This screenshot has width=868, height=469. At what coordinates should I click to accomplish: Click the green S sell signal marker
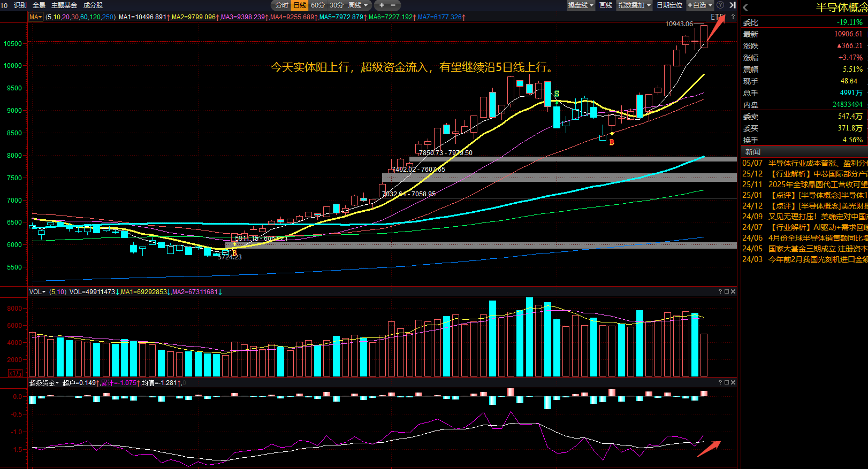pyautogui.click(x=557, y=94)
